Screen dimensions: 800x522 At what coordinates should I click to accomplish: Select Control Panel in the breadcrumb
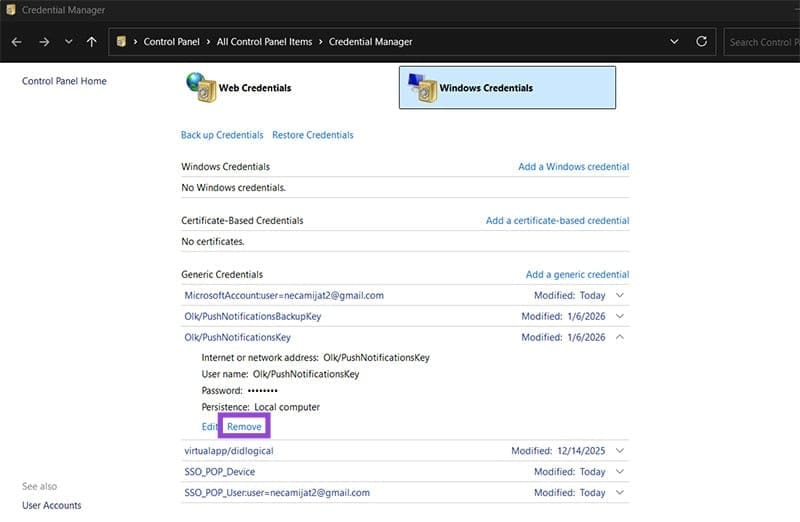pos(171,42)
